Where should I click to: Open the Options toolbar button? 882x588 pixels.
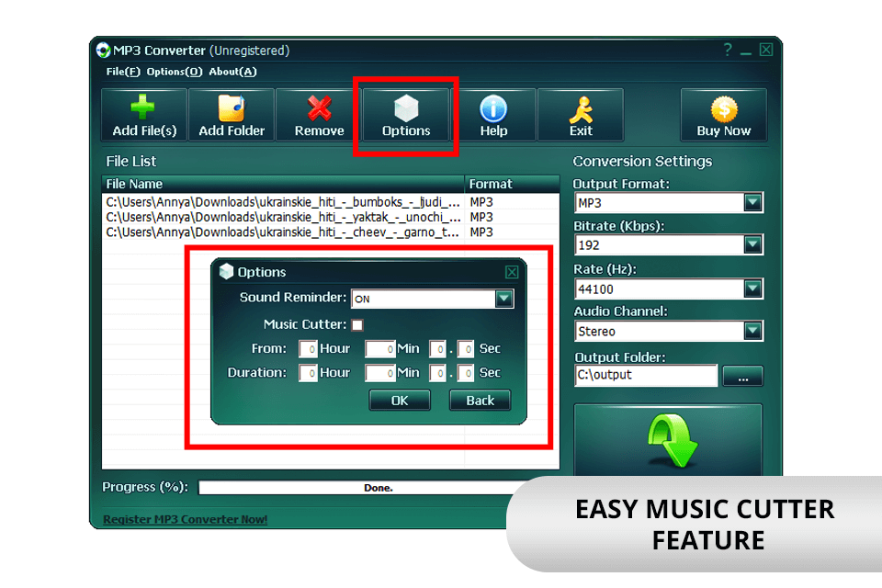405,115
